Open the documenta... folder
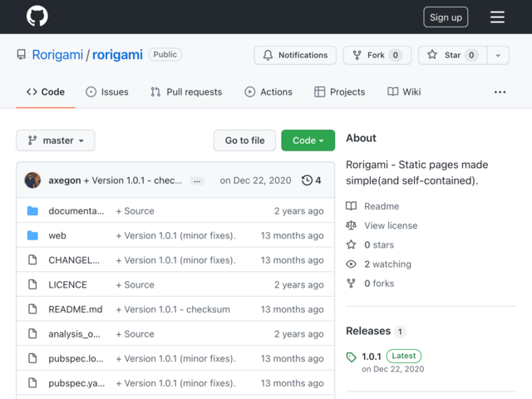Image resolution: width=532 pixels, height=399 pixels. pyautogui.click(x=76, y=211)
